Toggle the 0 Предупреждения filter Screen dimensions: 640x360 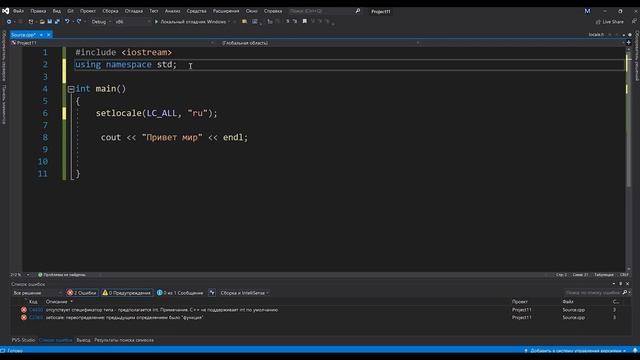[x=127, y=293]
